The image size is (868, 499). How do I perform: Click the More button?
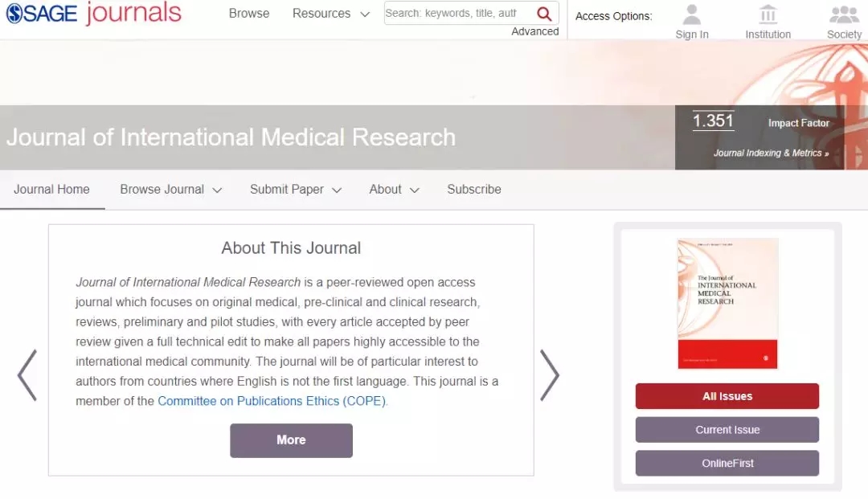coord(291,440)
